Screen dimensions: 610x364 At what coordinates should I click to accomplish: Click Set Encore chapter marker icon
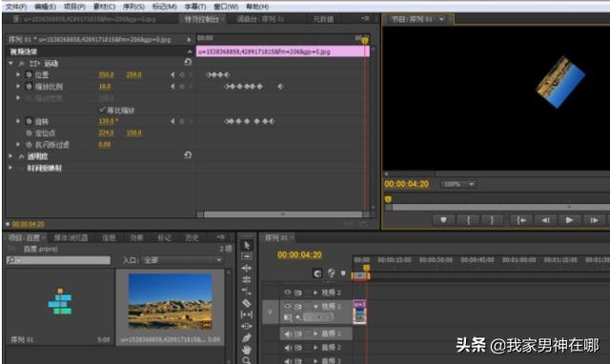click(332, 273)
